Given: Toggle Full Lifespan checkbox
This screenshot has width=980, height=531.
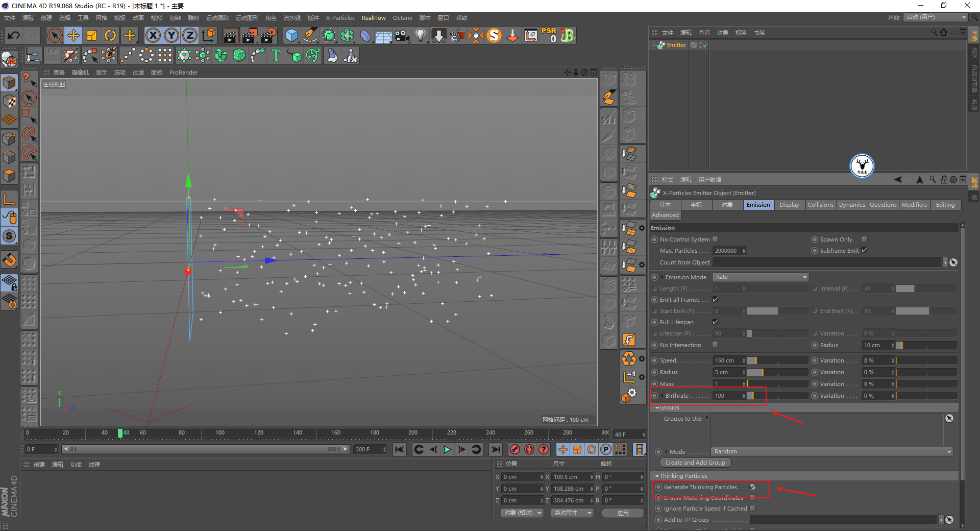Looking at the screenshot, I should (x=716, y=322).
